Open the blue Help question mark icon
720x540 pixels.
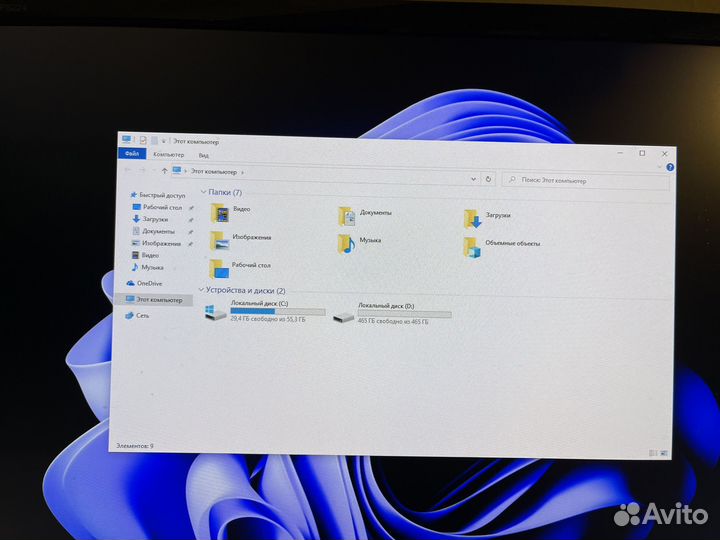pos(670,167)
